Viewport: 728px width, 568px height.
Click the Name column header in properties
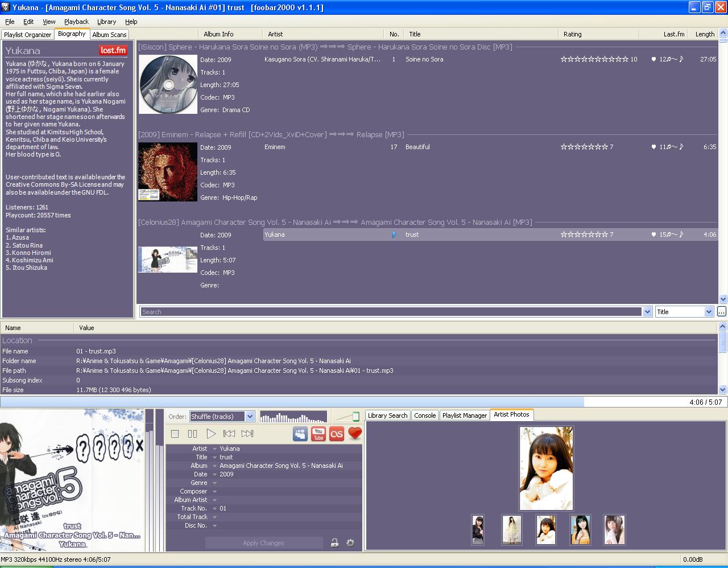(37, 328)
